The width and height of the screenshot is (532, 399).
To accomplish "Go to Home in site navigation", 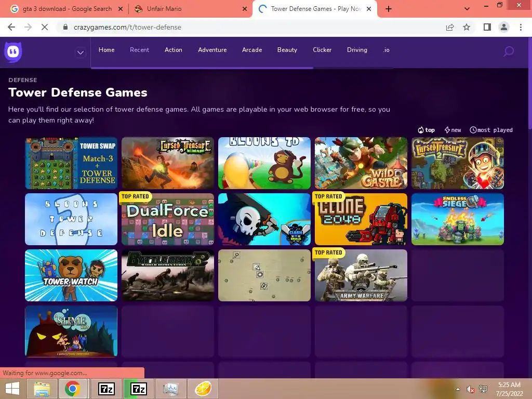I will pos(107,50).
